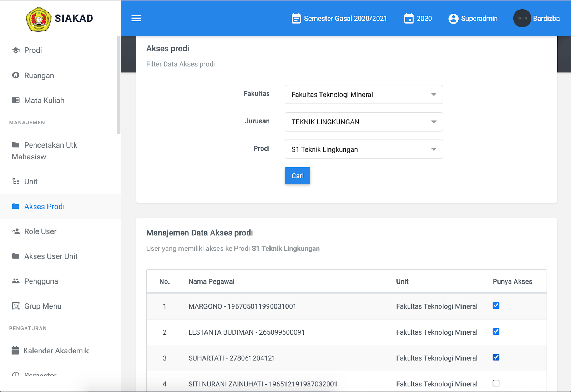
Task: Click the year 2020 calendar icon
Action: (409, 19)
